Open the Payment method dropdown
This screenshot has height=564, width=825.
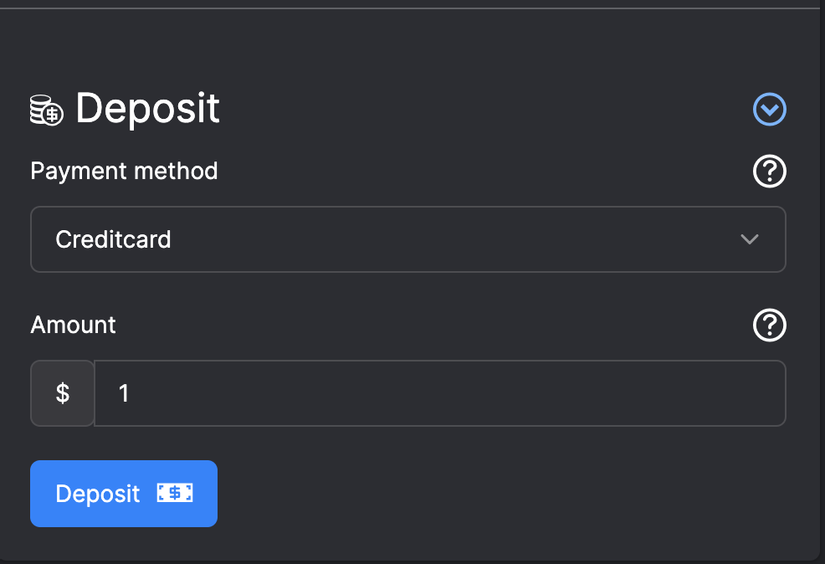coord(408,240)
